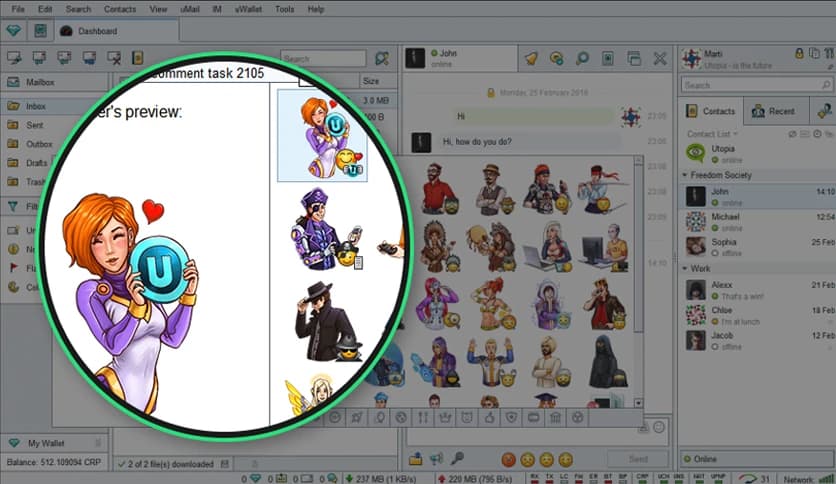The width and height of the screenshot is (836, 484).
Task: Click the sticker panel scroll-down arrow
Action: pyautogui.click(x=638, y=403)
